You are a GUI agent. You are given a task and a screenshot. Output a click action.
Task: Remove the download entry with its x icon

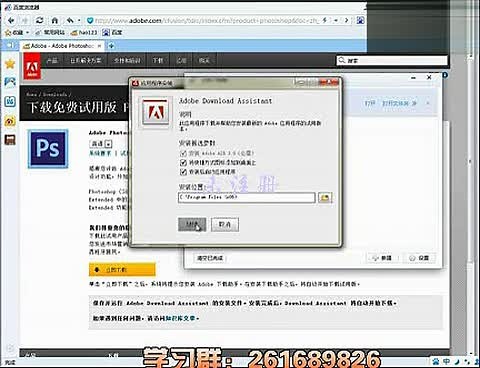click(428, 103)
